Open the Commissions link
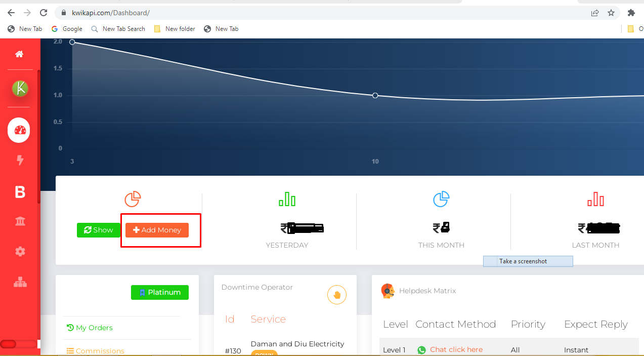The height and width of the screenshot is (356, 644). (96, 351)
